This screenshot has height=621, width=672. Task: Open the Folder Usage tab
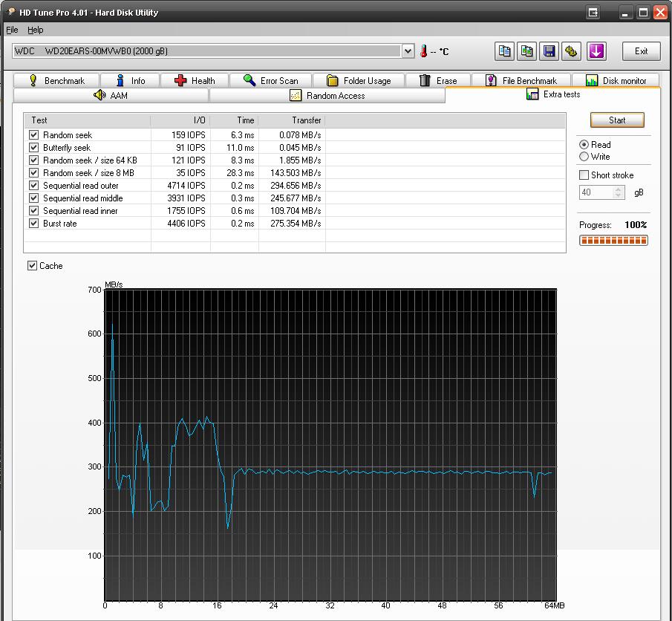pos(359,81)
